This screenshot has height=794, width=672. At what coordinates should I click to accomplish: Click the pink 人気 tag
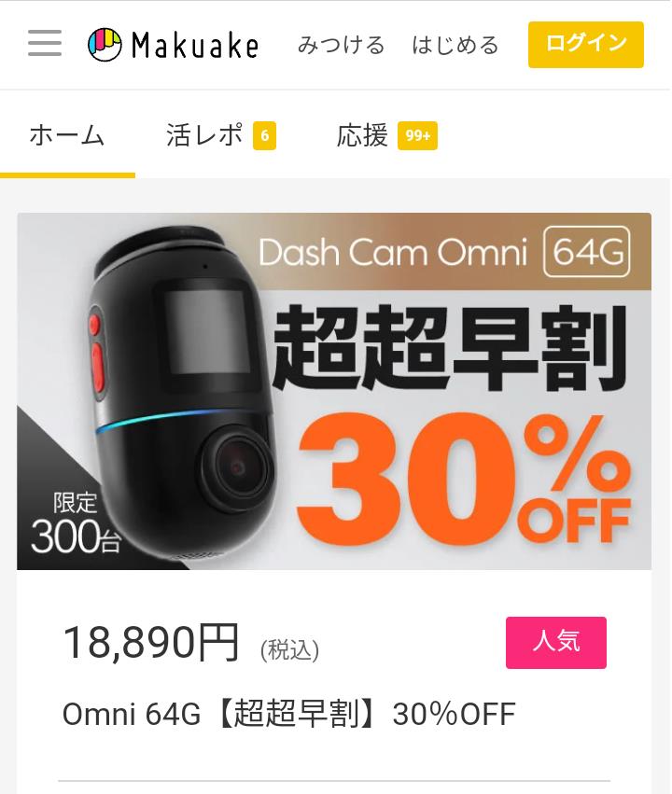(556, 643)
